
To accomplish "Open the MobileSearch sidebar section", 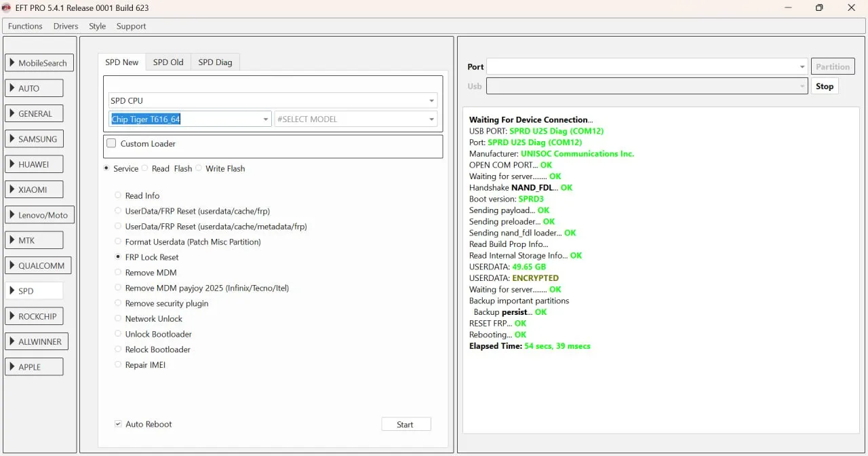I will (x=39, y=63).
